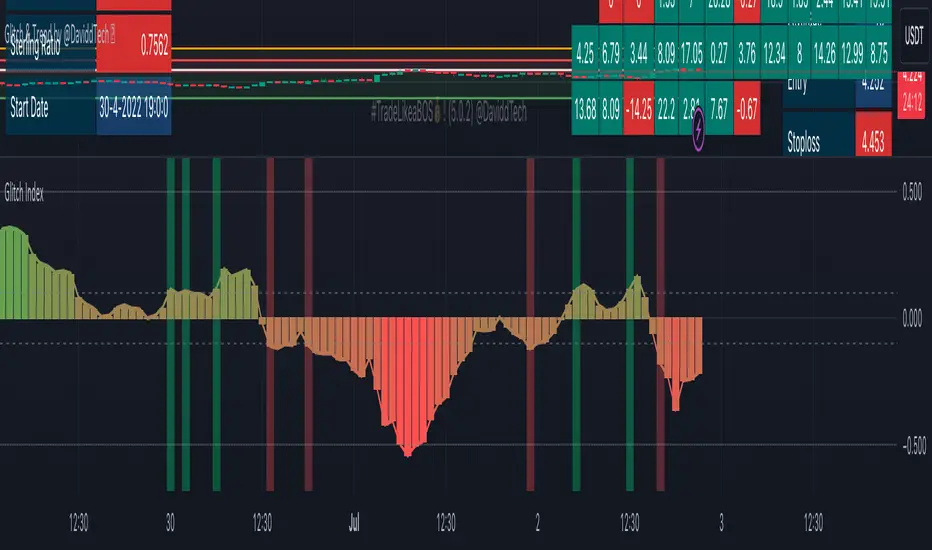
Task: Click the 3.76 table cell
Action: [747, 54]
